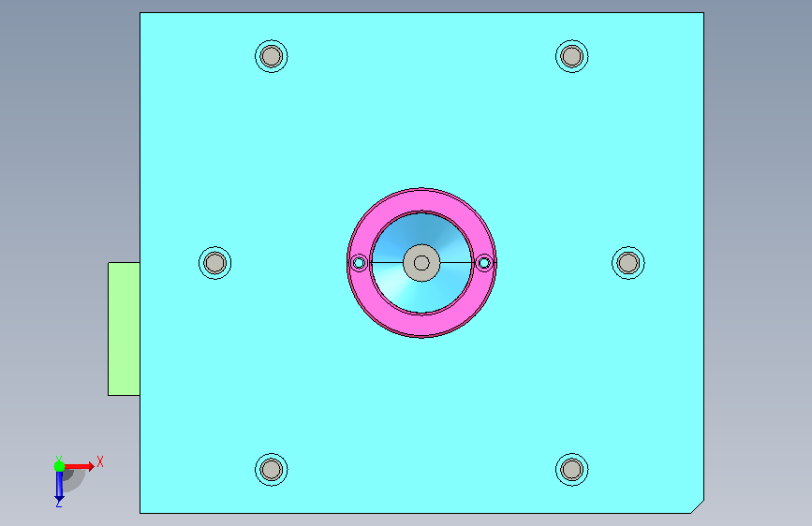Click the blue Z axis arrow of triad
Screen dimensions: 812x526
[59, 487]
